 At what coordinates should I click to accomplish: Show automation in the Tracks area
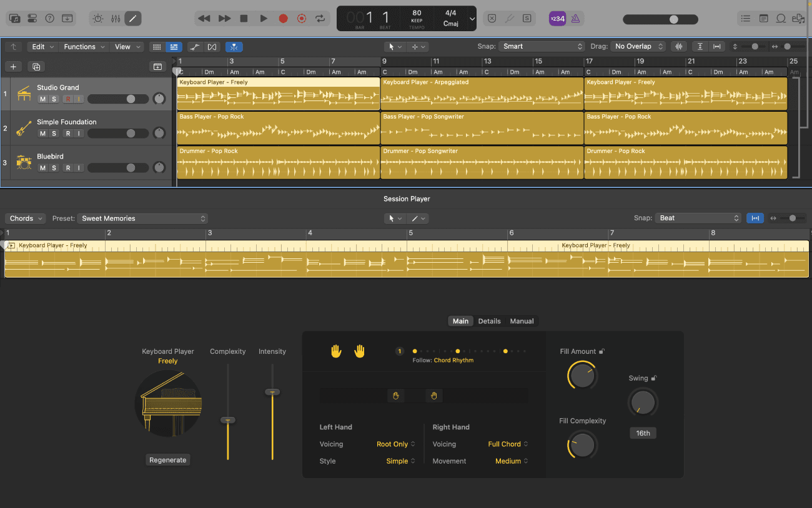[x=195, y=47]
